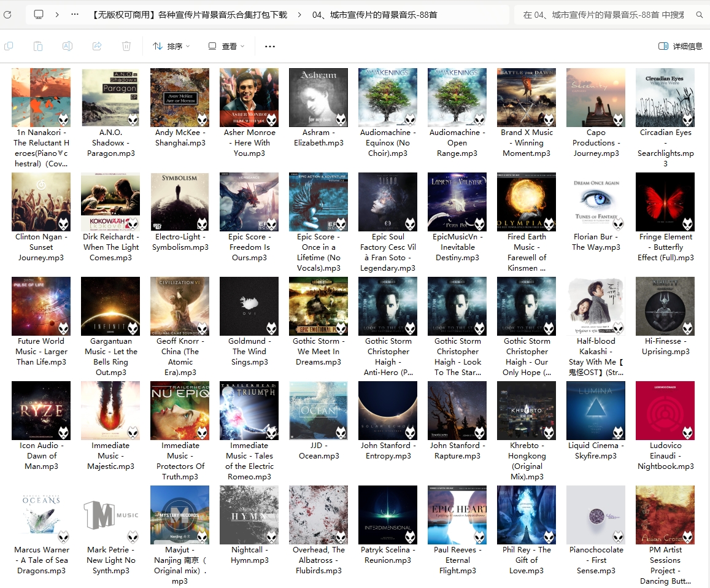This screenshot has height=588, width=710.
Task: Click the Copy icon in toolbar
Action: tap(9, 46)
